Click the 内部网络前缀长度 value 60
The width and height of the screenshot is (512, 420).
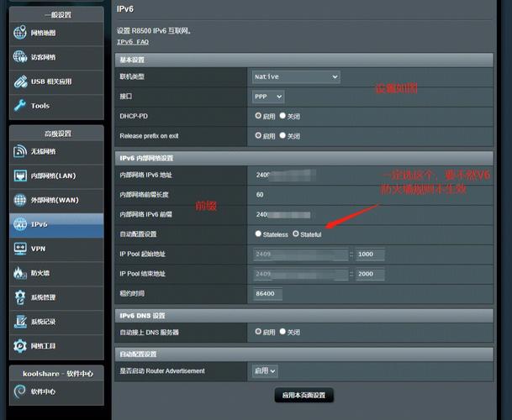point(260,195)
